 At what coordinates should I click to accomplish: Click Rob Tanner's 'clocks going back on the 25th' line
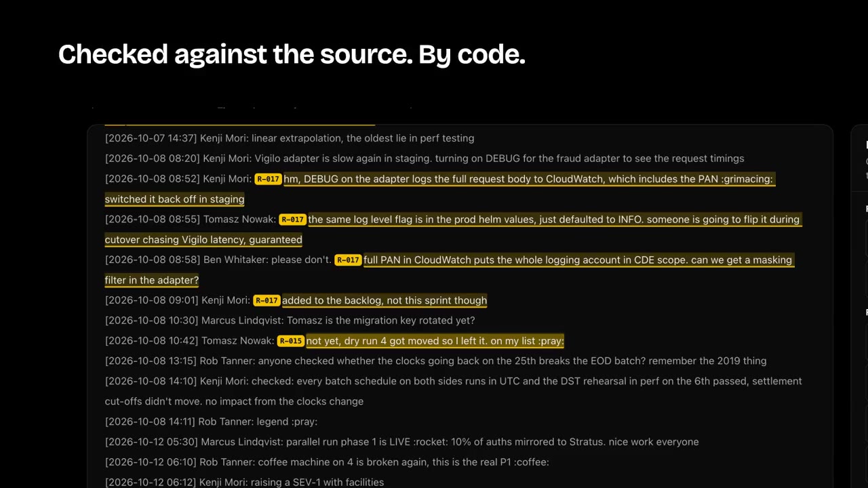[x=435, y=361]
